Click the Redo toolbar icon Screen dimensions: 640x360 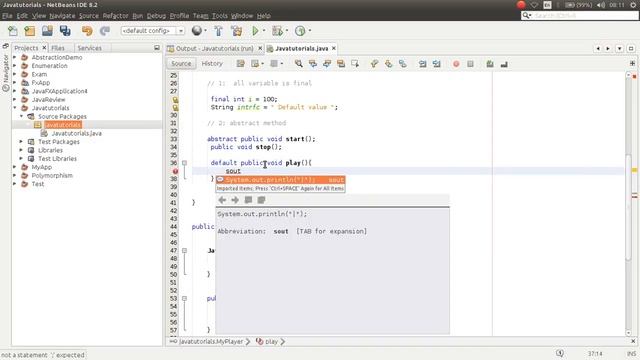point(104,31)
